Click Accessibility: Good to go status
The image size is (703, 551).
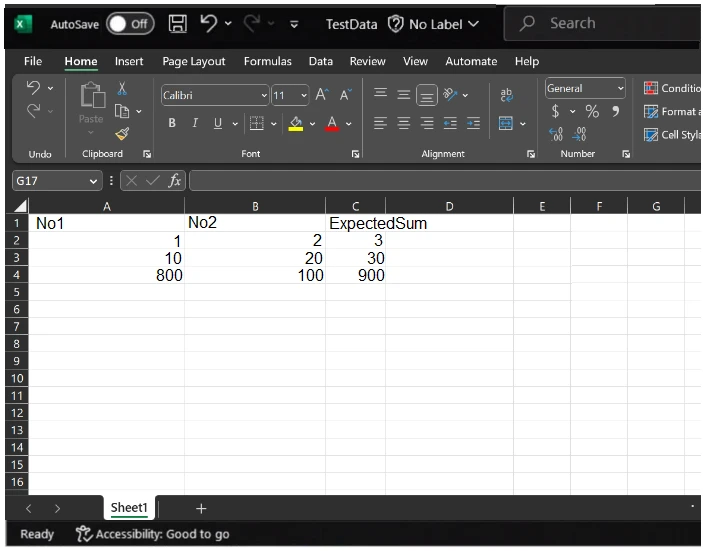pyautogui.click(x=153, y=534)
